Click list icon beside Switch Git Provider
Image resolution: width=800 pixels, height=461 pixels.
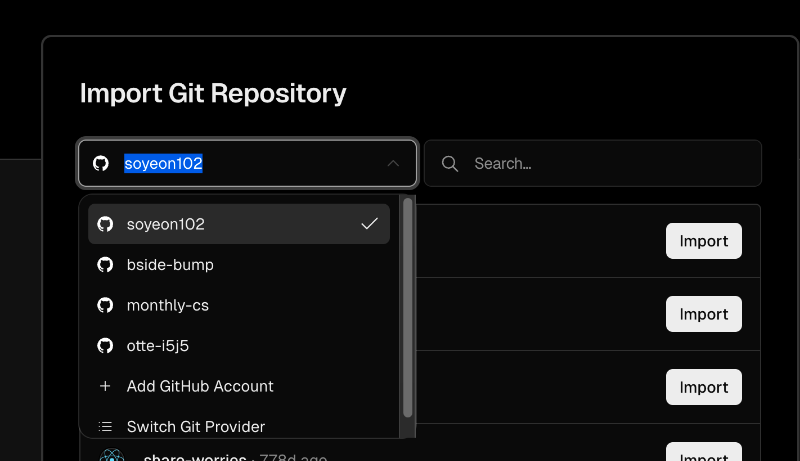coord(105,426)
